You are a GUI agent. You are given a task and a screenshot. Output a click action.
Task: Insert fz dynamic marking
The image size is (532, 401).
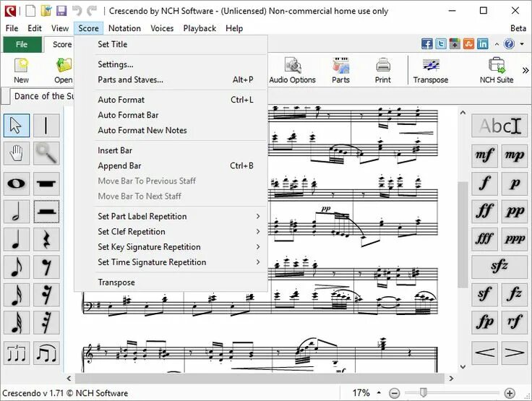515,295
